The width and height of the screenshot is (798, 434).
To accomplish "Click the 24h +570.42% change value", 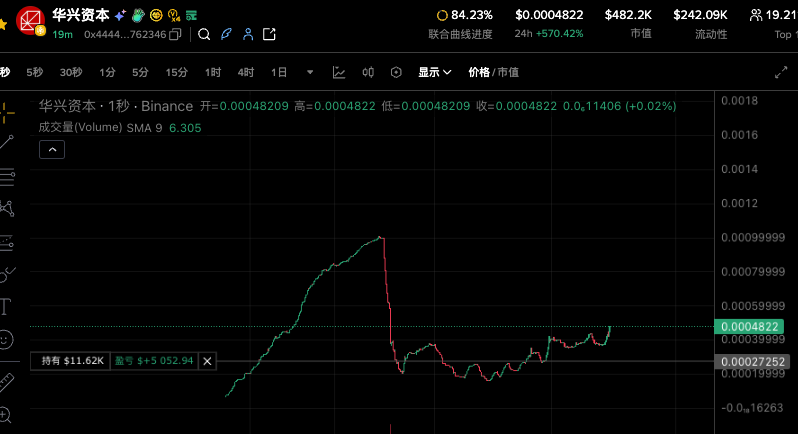I will point(549,34).
